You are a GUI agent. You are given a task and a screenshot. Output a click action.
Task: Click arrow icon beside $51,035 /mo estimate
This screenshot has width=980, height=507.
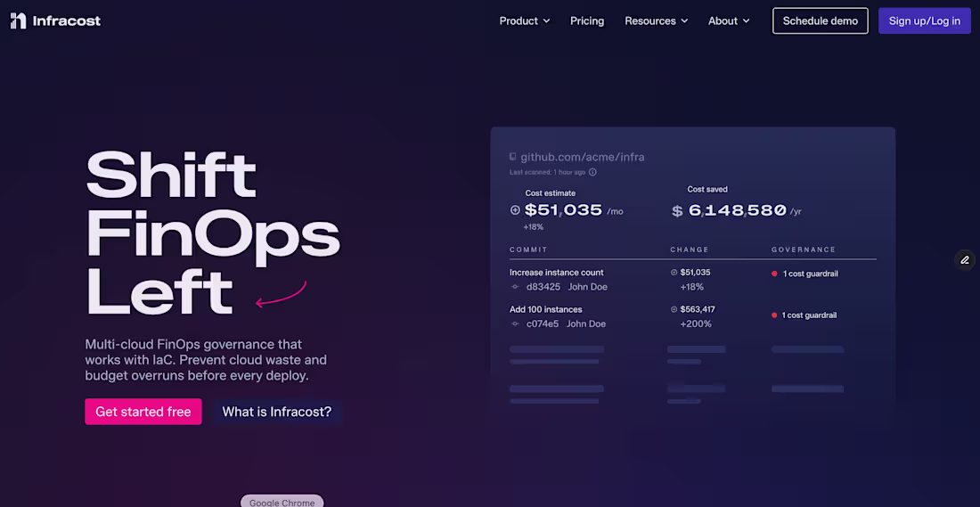pyautogui.click(x=515, y=210)
